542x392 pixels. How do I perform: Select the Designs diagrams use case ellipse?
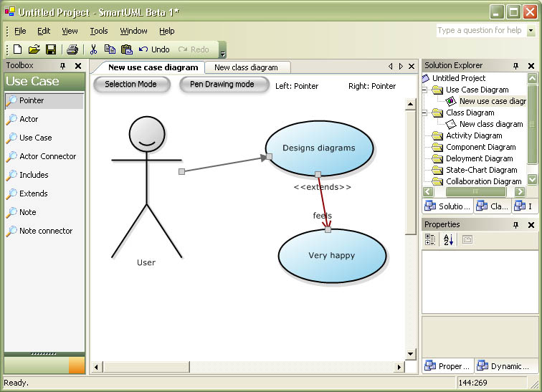point(319,148)
